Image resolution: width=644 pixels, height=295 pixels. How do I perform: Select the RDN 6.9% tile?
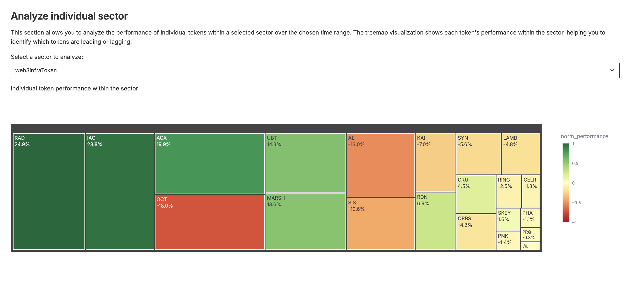(435, 221)
